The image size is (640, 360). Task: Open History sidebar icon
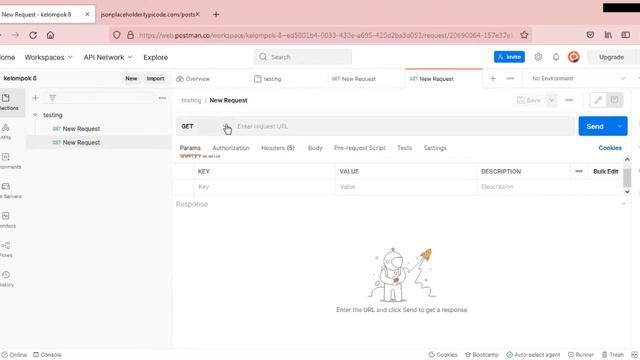6,278
